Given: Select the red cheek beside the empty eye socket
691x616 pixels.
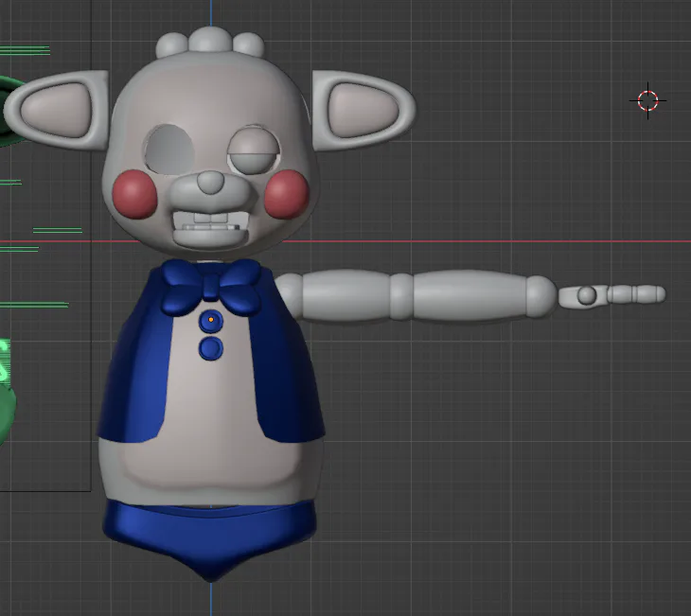Looking at the screenshot, I should click(x=134, y=194).
